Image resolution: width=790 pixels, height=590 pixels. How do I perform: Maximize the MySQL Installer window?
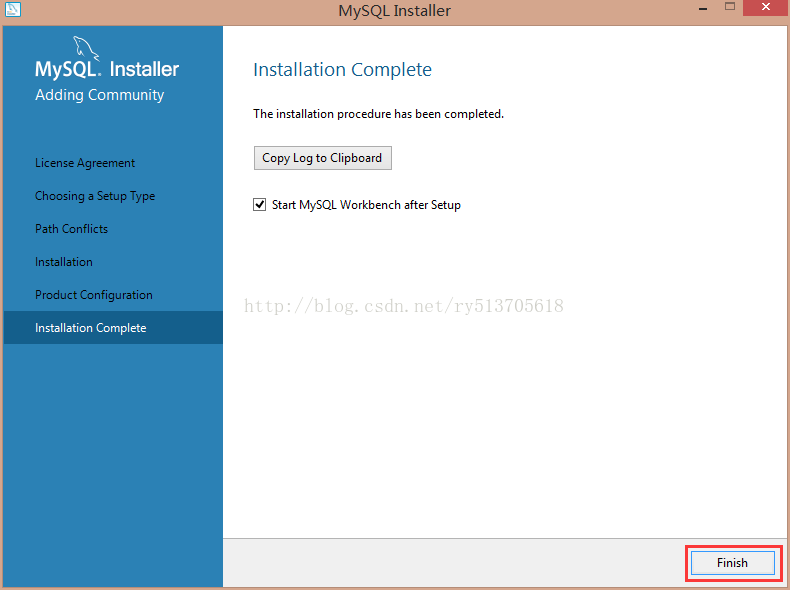tap(730, 7)
